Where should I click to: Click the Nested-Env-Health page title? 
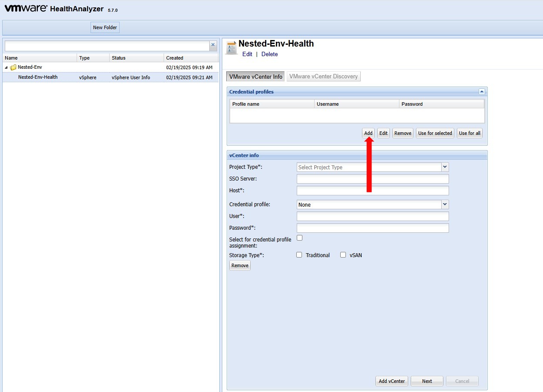pos(276,44)
